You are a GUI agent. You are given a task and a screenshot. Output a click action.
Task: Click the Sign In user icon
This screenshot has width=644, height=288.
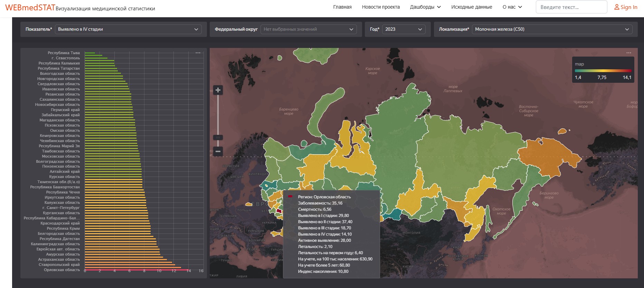(x=616, y=7)
